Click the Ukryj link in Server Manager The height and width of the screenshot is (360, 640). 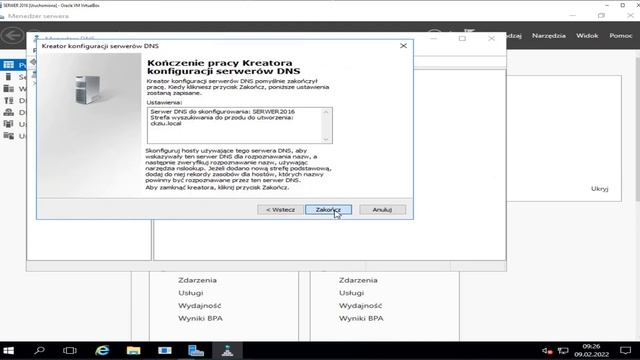[600, 189]
